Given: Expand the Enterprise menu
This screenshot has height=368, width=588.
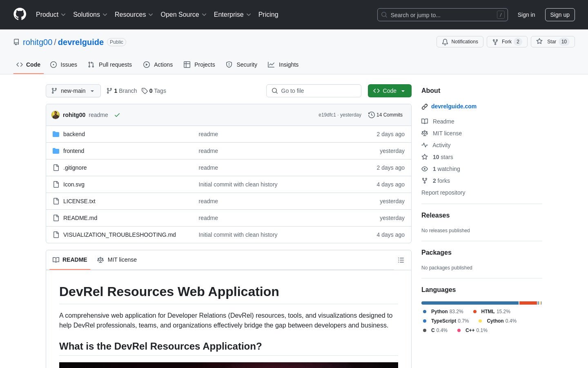Looking at the screenshot, I should click(x=232, y=15).
